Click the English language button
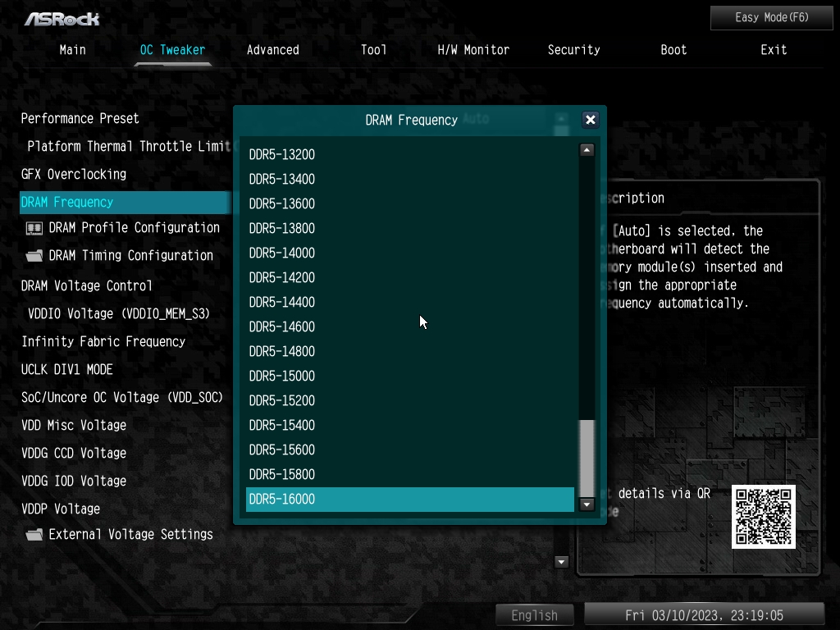The height and width of the screenshot is (630, 840). [x=534, y=615]
